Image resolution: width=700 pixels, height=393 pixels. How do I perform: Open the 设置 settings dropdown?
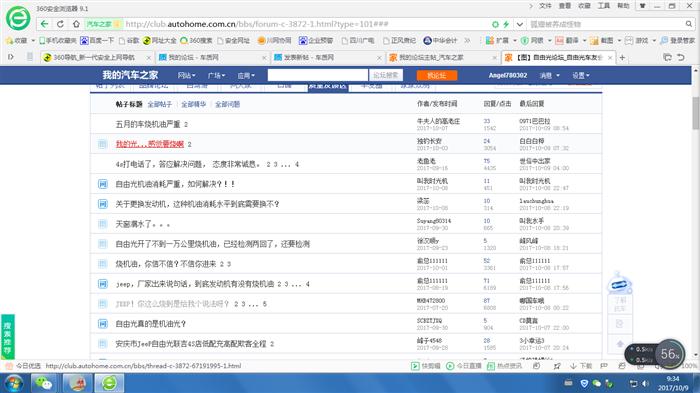pos(581,75)
